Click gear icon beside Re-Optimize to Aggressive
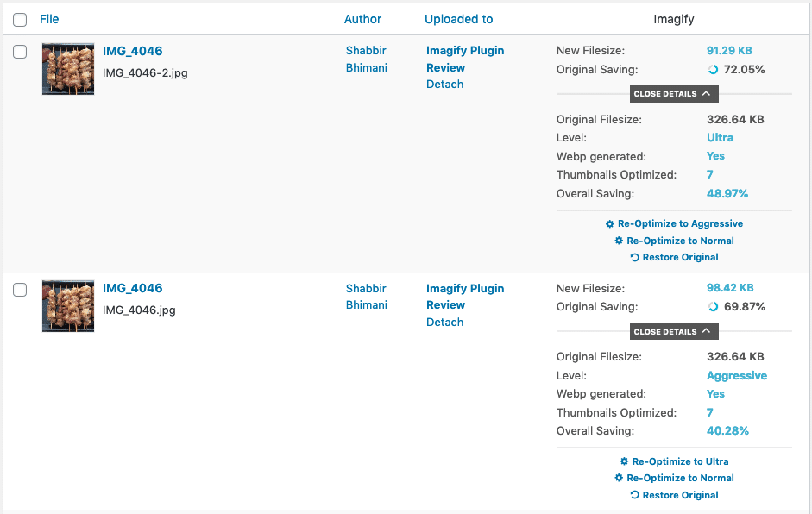Viewport: 812px width, 514px height. (x=609, y=224)
